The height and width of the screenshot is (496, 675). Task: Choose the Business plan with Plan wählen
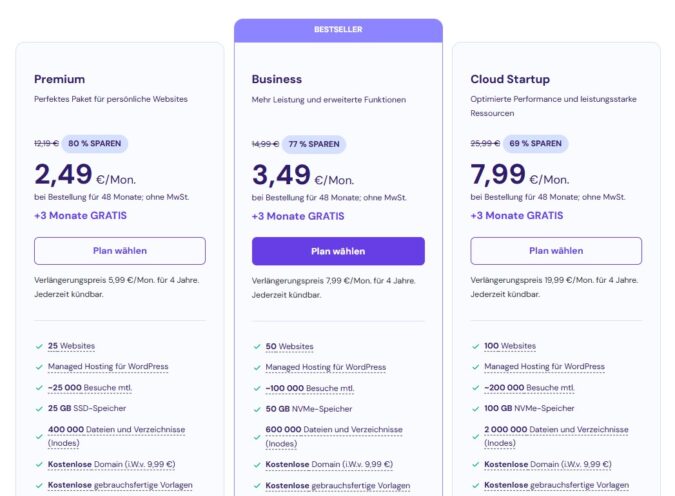tap(338, 251)
